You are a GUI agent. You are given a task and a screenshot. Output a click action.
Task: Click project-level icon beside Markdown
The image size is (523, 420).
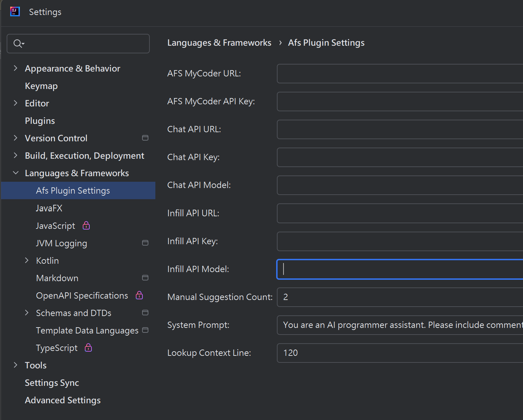click(145, 278)
